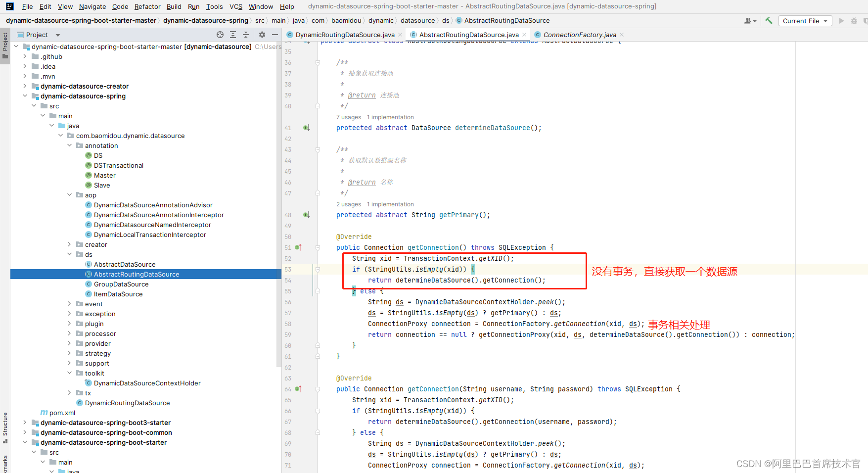Toggle code fold marker at line 51
868x473 pixels.
click(318, 247)
